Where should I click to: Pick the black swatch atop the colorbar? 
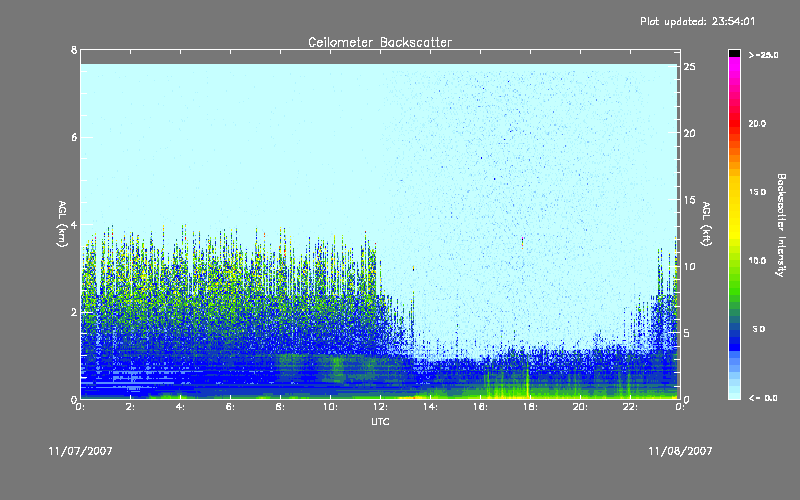tap(734, 53)
